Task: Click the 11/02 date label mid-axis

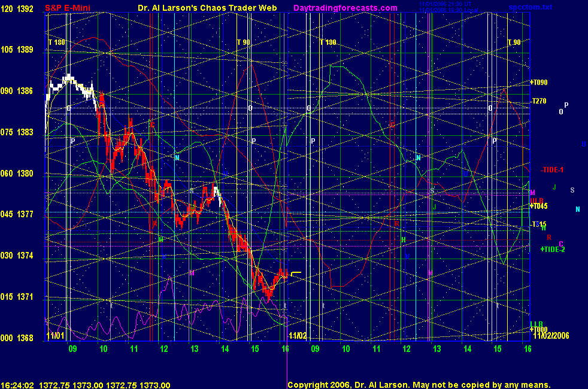Action: coord(298,336)
